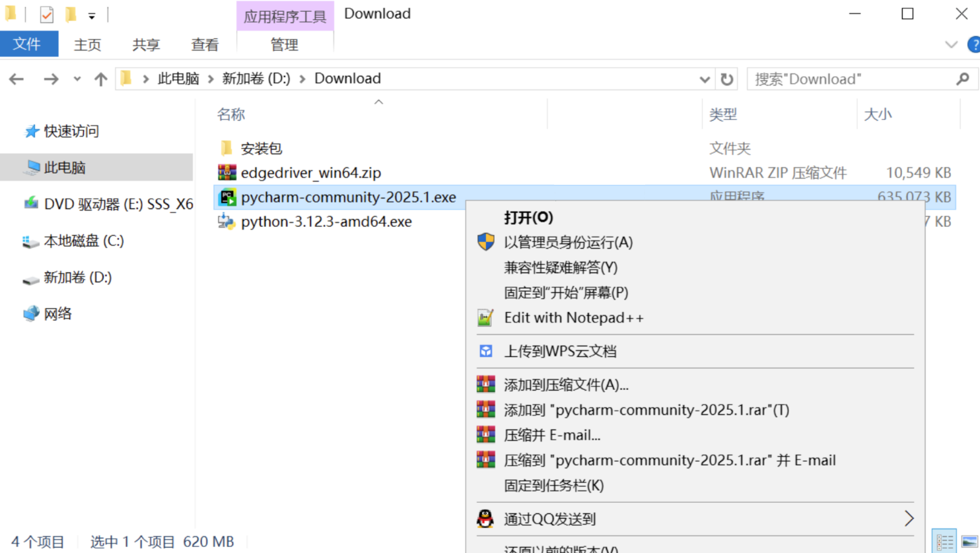Switch to the 主页 ribbon tab

click(87, 45)
